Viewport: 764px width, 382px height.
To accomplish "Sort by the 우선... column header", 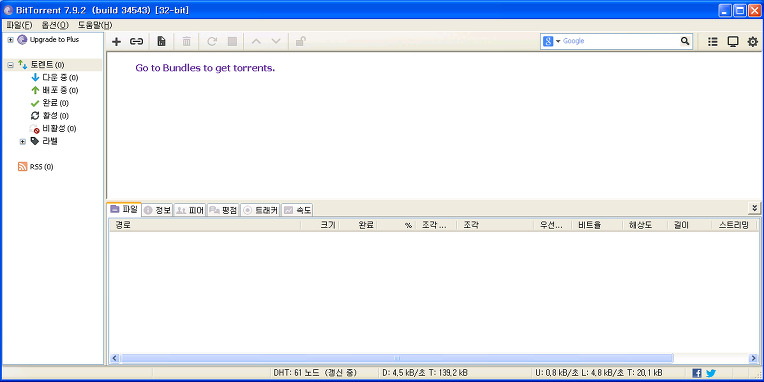I will click(x=553, y=225).
